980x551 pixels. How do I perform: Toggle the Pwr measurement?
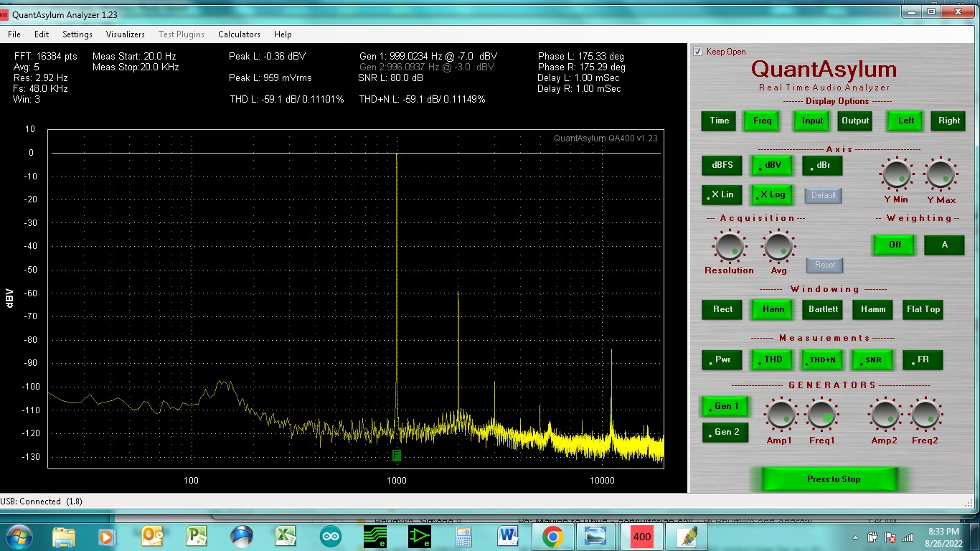tap(722, 359)
